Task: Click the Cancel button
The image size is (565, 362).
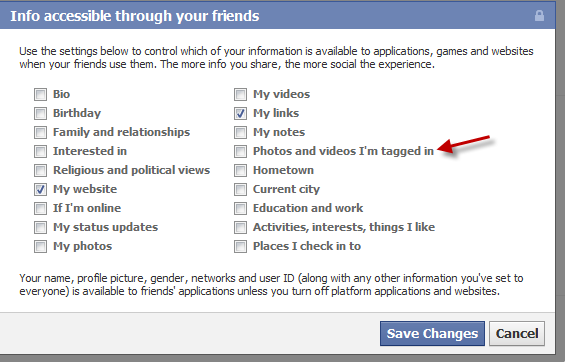Action: (x=517, y=334)
